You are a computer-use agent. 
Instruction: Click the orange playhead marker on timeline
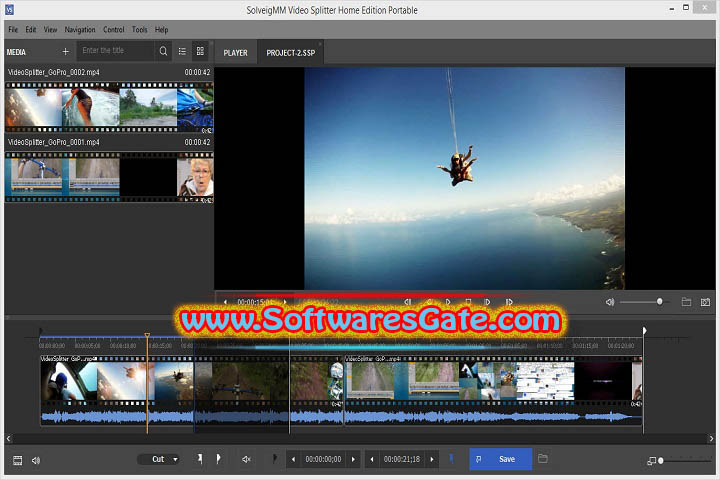pyautogui.click(x=147, y=335)
